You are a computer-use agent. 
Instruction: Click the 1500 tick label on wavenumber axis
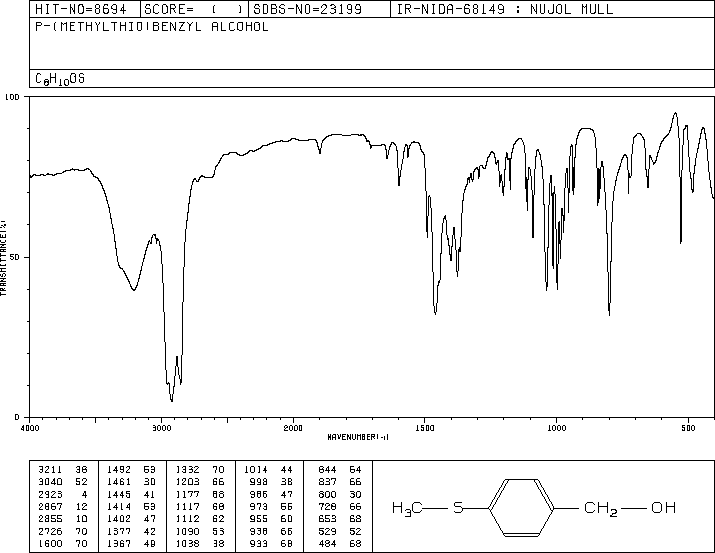[425, 428]
